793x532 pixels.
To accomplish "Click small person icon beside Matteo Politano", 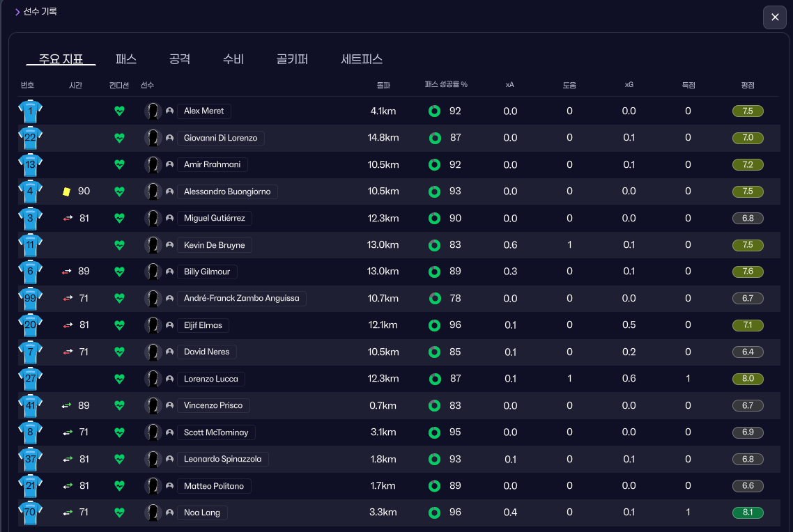I will tap(169, 486).
